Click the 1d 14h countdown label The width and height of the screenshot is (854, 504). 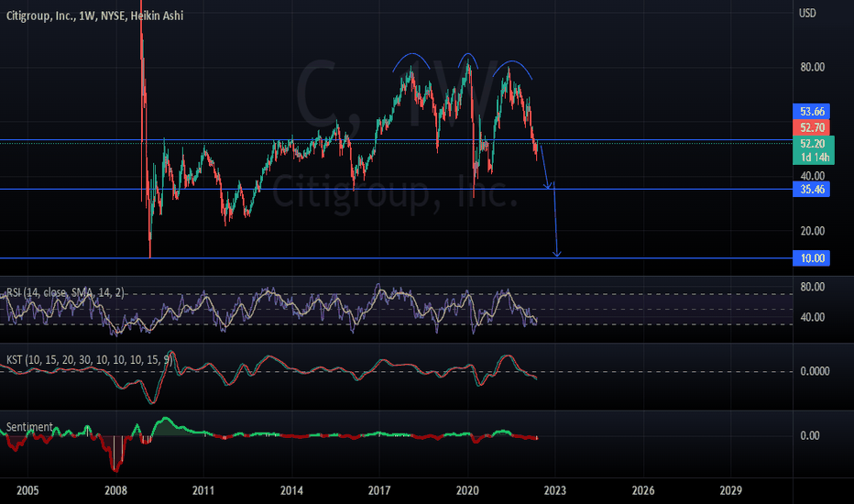(x=815, y=158)
